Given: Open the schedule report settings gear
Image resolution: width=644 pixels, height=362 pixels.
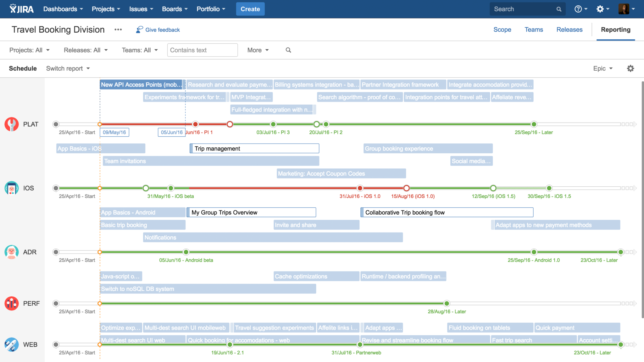Looking at the screenshot, I should (630, 69).
